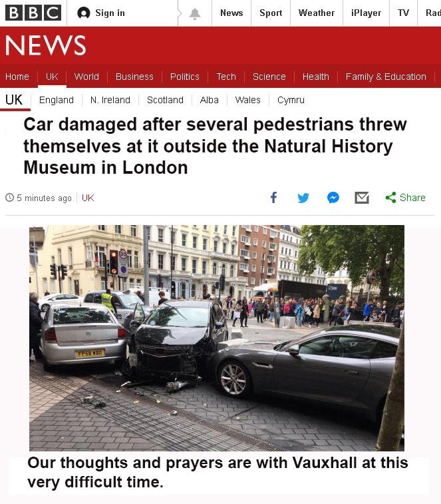The image size is (441, 504).
Task: Email the article using envelope icon
Action: click(x=362, y=198)
